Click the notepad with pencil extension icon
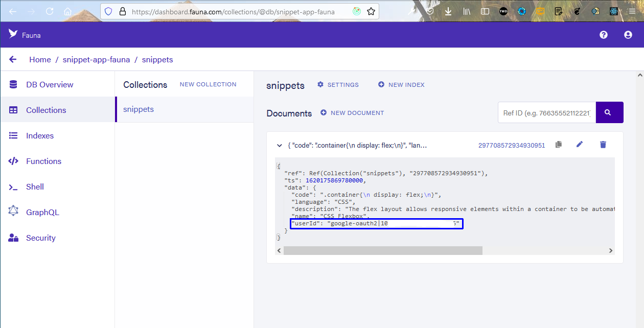This screenshot has width=644, height=328. pyautogui.click(x=559, y=11)
